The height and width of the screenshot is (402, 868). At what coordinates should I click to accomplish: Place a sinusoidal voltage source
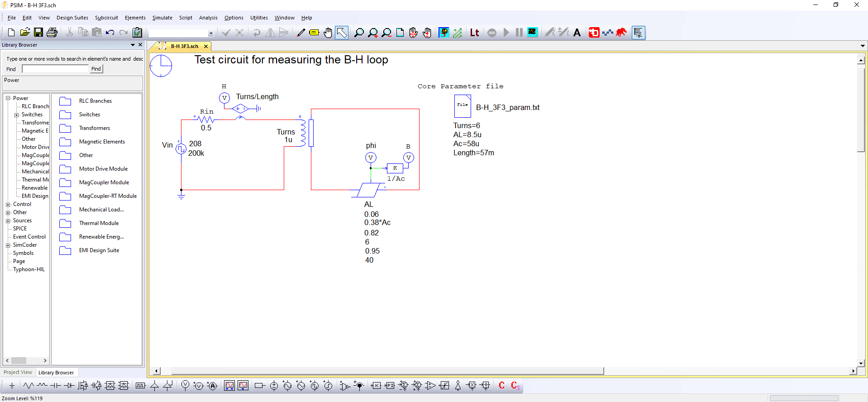(287, 386)
